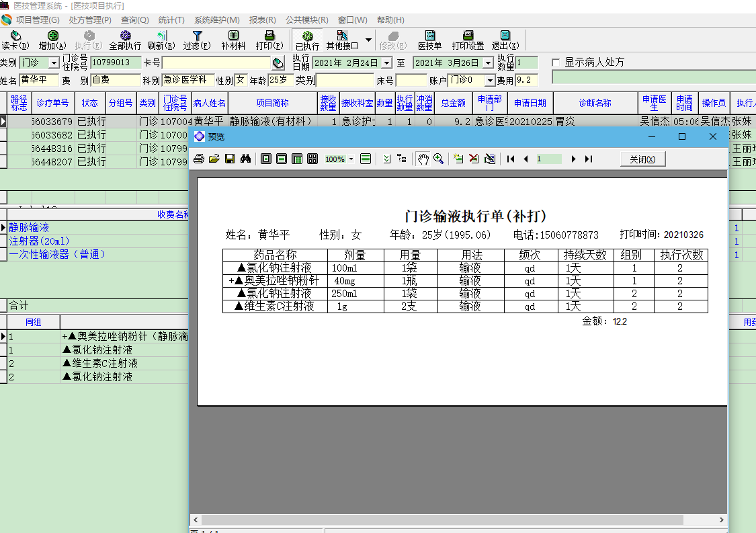
Task: Open 打印设置 print settings icon
Action: [468, 36]
